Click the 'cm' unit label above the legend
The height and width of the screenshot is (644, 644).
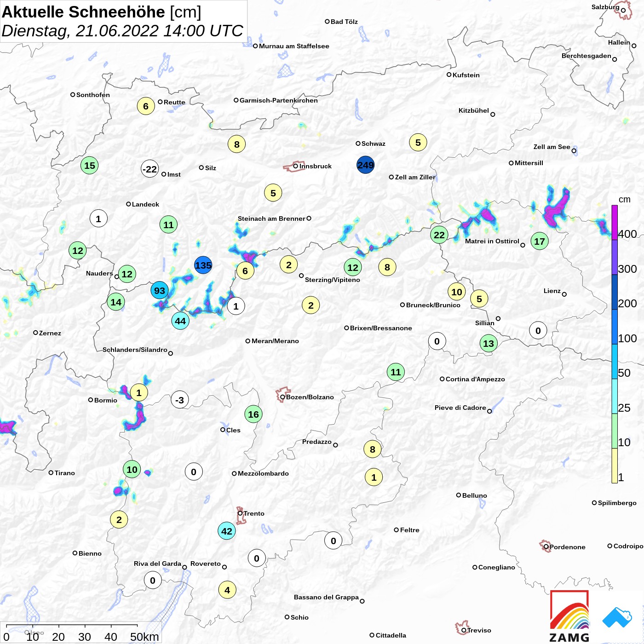(625, 199)
